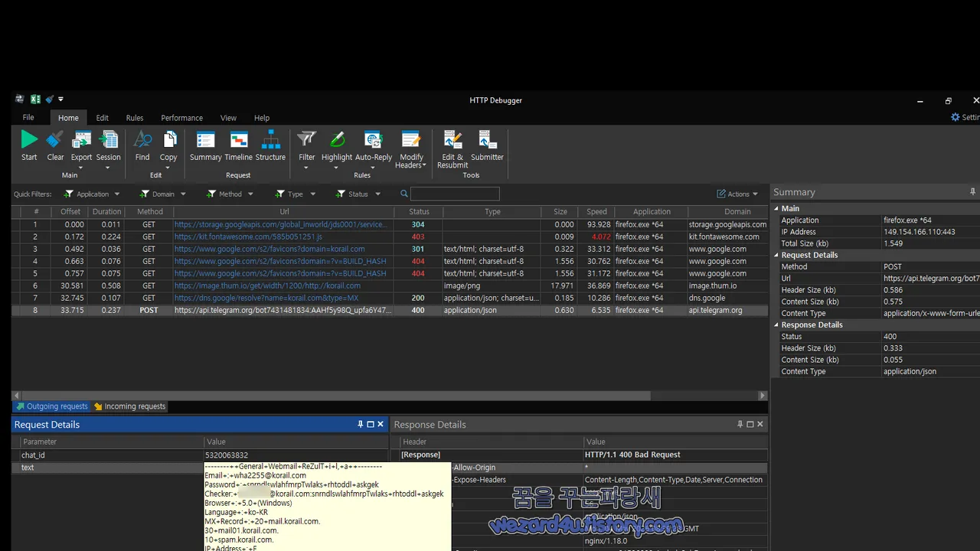This screenshot has height=551, width=980.
Task: Clear the captured request list
Action: (55, 145)
